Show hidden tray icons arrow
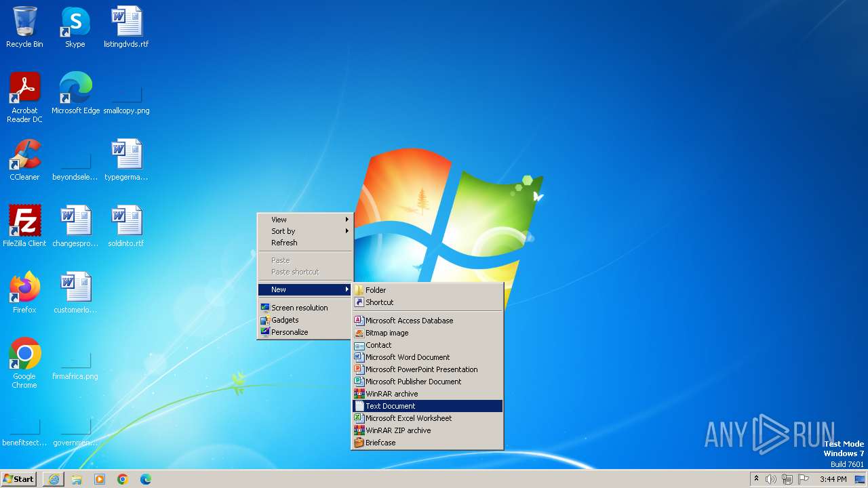Viewport: 868px width, 488px height. point(757,479)
